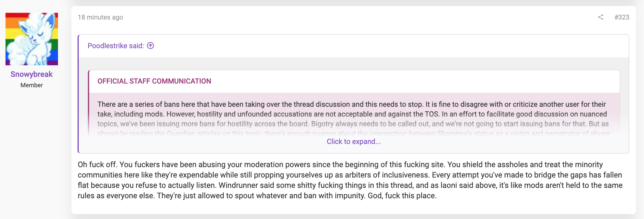Open Snowybreak's fox avatar image

[x=32, y=39]
